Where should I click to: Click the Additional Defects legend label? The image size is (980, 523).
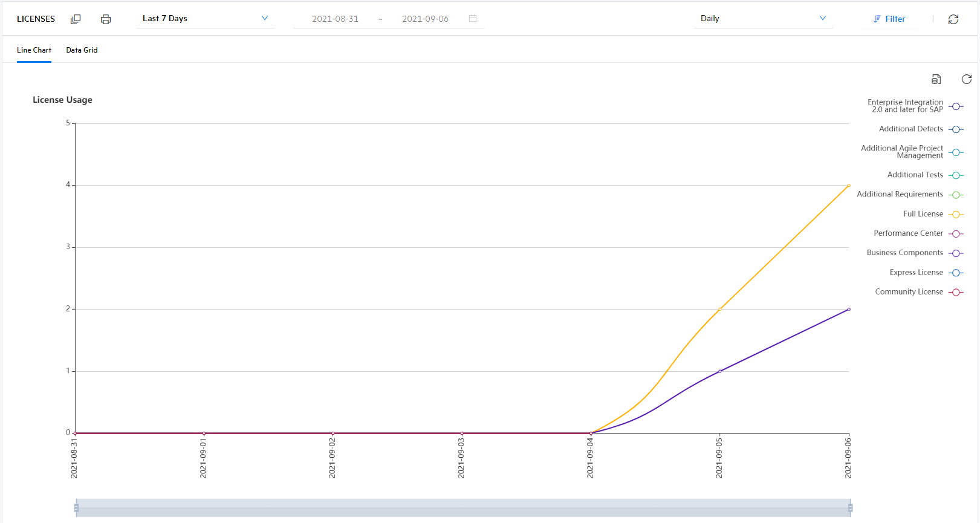(910, 129)
